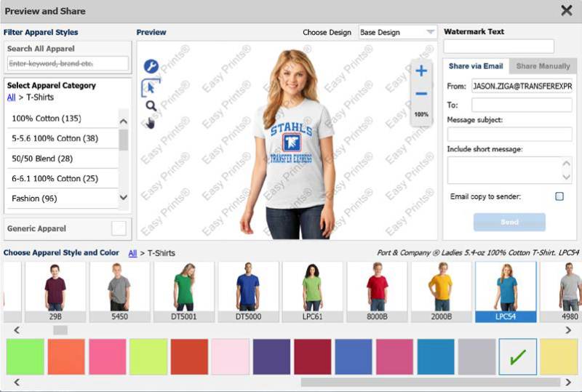Pick the royal blue color swatch
Screen dimensions: 582x392
click(x=354, y=357)
